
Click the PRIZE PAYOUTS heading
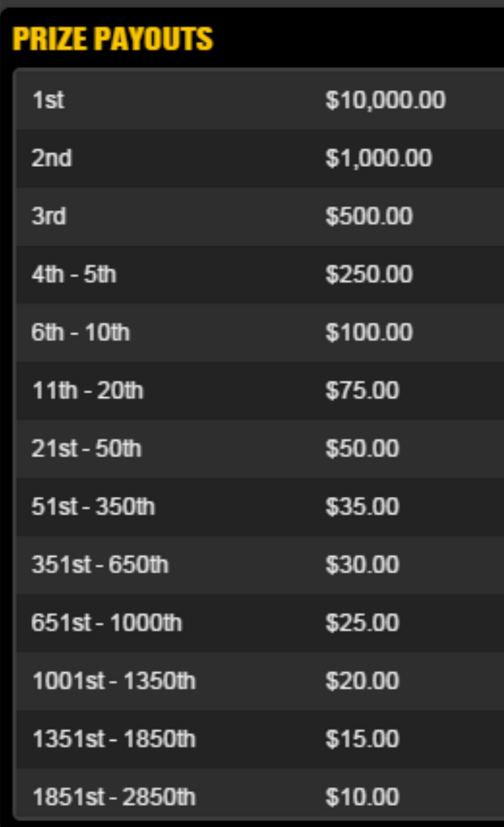(112, 39)
